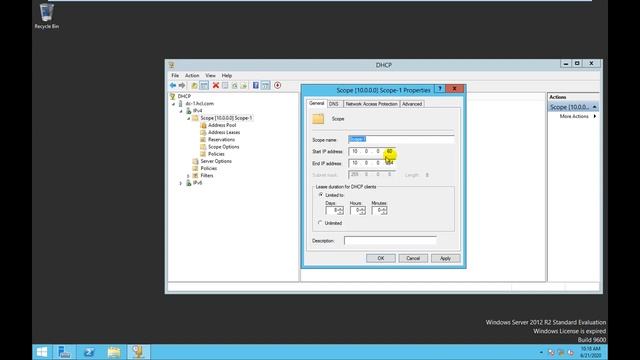Select the Limited to radio button
Screen dimensions: 640x360
click(x=321, y=195)
